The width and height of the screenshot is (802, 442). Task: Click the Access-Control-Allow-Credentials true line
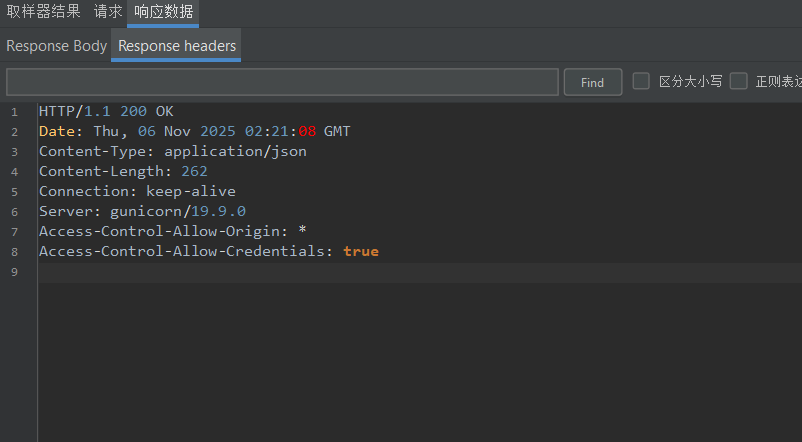point(208,251)
